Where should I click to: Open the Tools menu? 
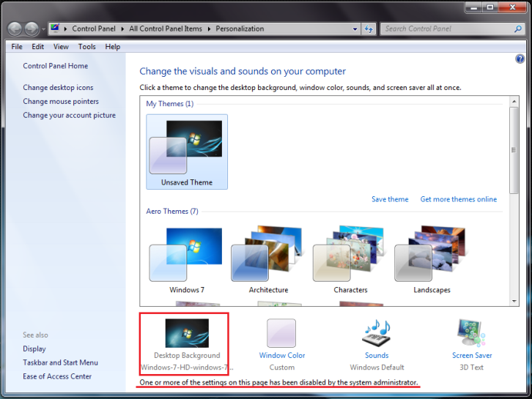click(x=87, y=47)
